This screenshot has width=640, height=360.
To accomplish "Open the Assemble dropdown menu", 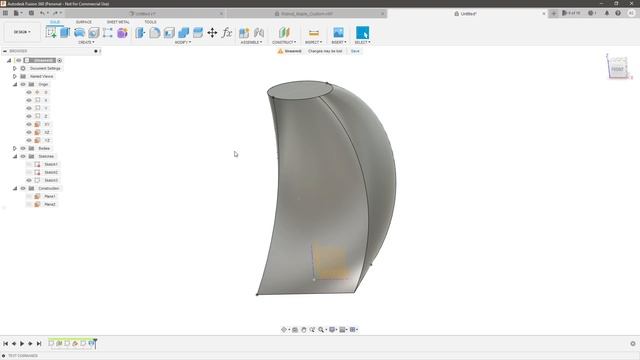I will 251,42.
